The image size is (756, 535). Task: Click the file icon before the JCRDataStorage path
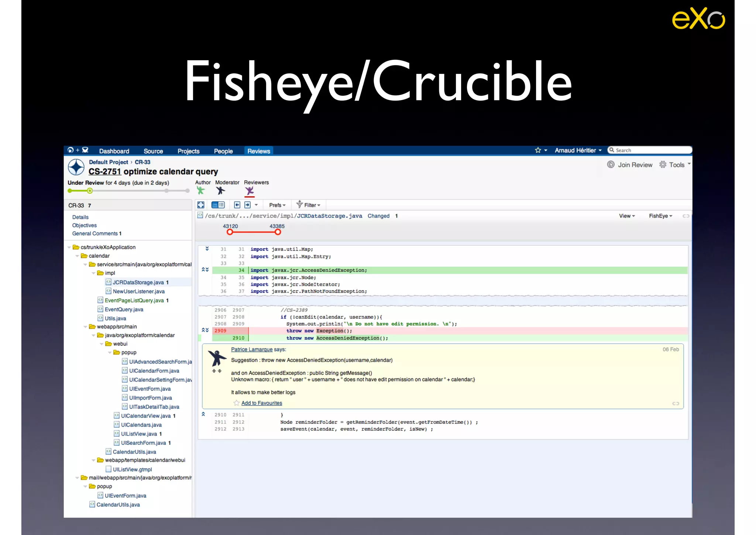[200, 215]
